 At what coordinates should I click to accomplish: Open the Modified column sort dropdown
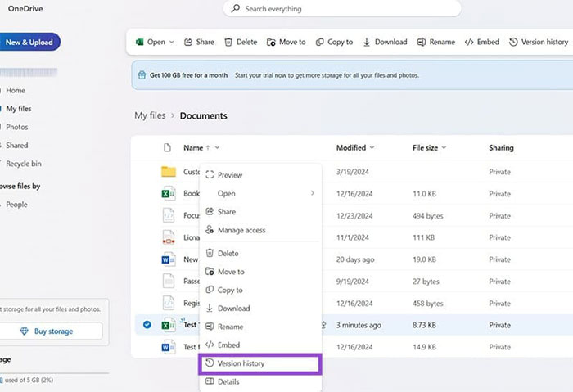click(x=372, y=148)
